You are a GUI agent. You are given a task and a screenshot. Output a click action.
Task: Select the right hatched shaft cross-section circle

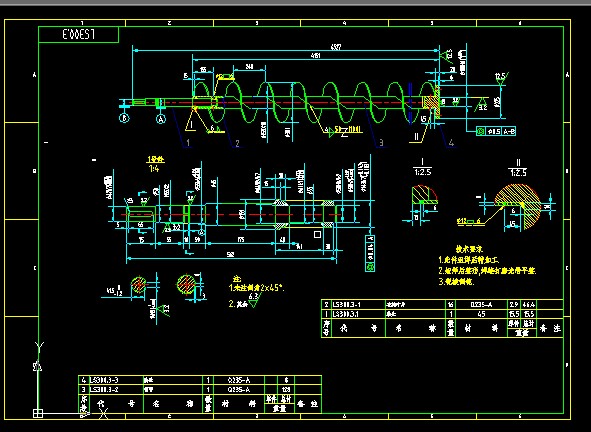(x=186, y=284)
